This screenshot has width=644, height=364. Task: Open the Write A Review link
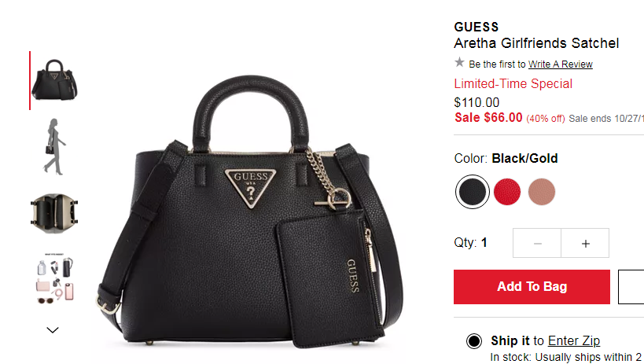point(560,64)
